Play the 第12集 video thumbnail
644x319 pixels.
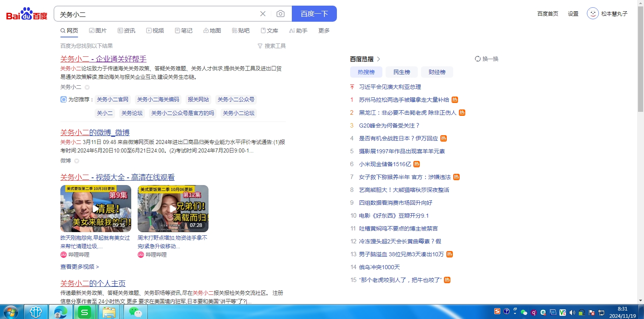(173, 208)
